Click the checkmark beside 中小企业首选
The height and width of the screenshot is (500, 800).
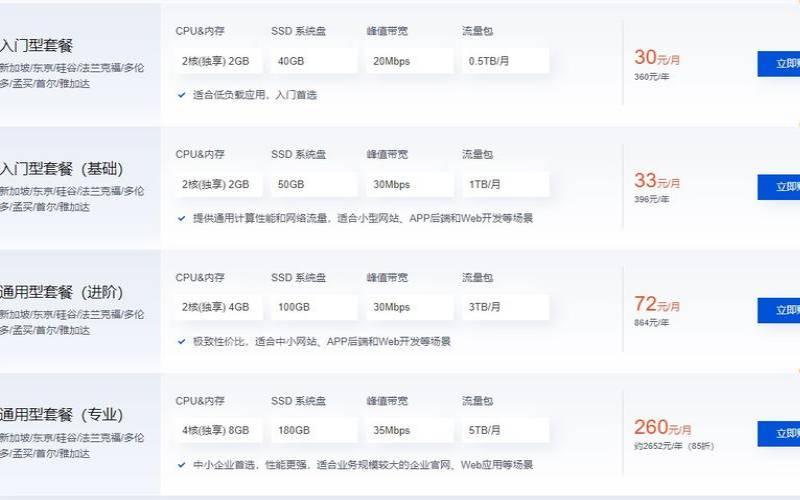pos(181,465)
